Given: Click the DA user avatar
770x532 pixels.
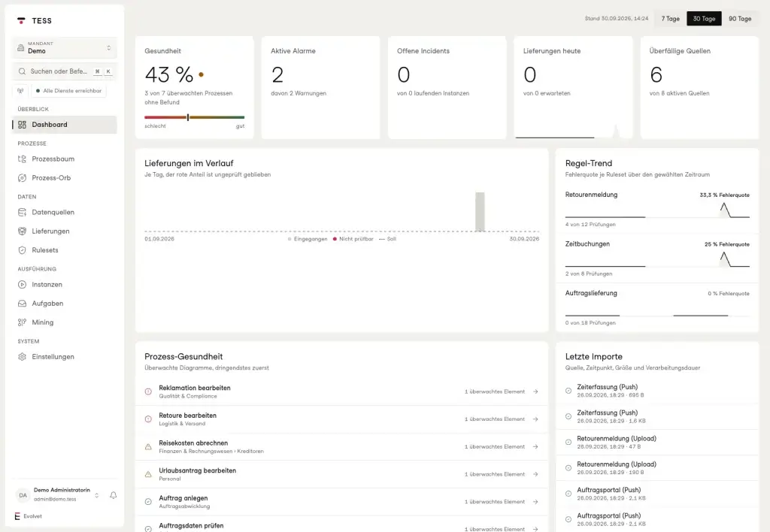Looking at the screenshot, I should [x=23, y=495].
